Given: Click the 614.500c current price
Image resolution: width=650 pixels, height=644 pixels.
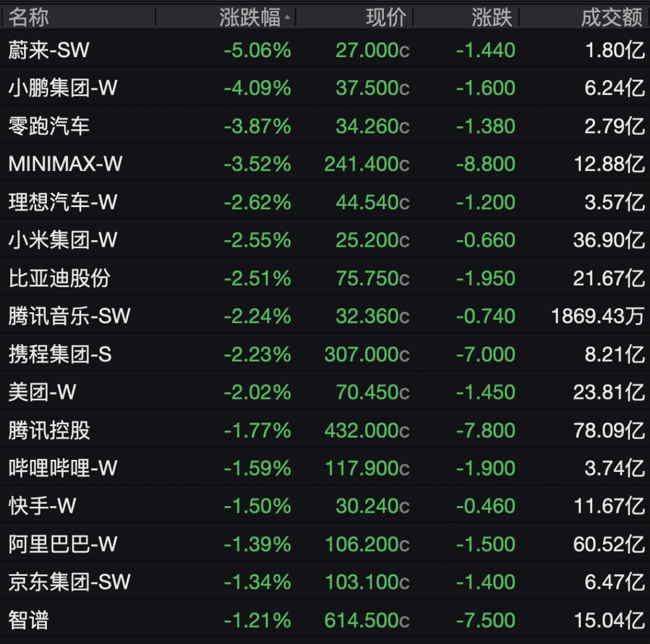Looking at the screenshot, I should (367, 621).
